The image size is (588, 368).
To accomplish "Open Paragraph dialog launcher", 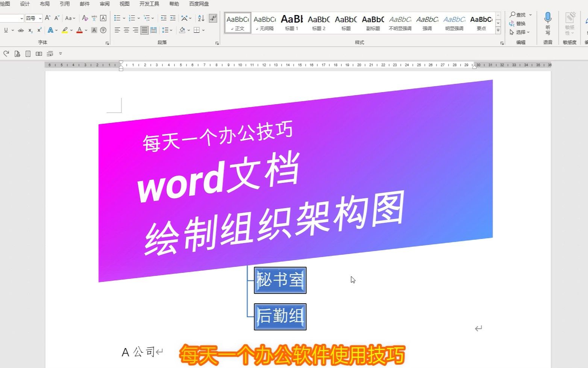I will pos(217,43).
